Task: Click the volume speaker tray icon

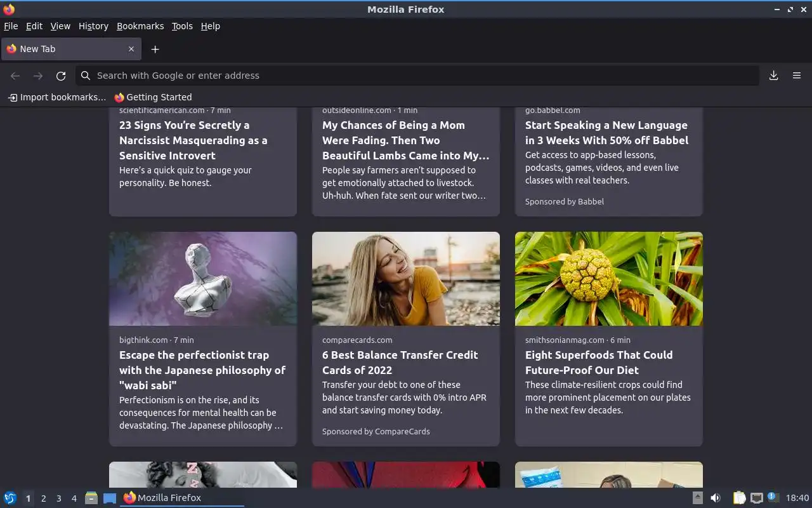Action: 716,498
